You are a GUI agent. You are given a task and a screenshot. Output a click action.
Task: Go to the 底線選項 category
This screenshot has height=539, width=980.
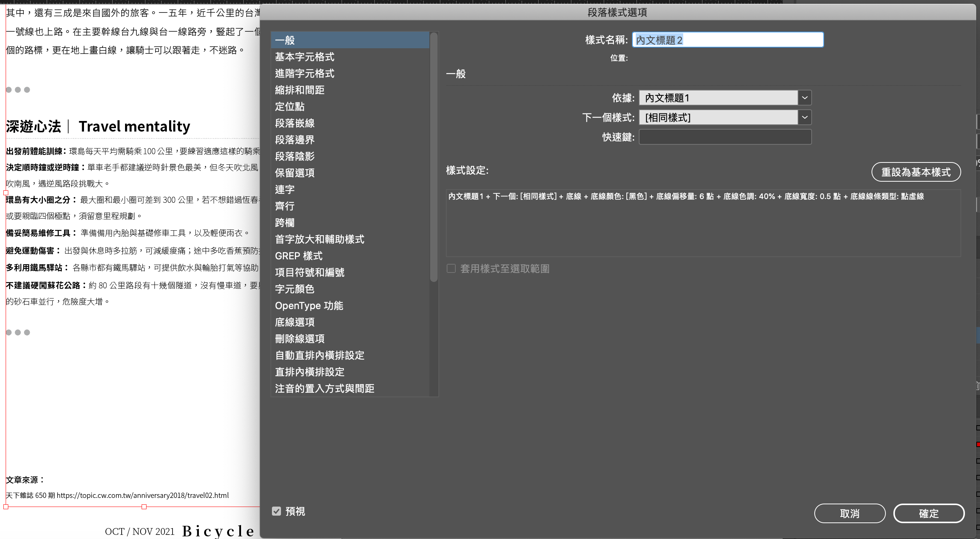(x=295, y=322)
